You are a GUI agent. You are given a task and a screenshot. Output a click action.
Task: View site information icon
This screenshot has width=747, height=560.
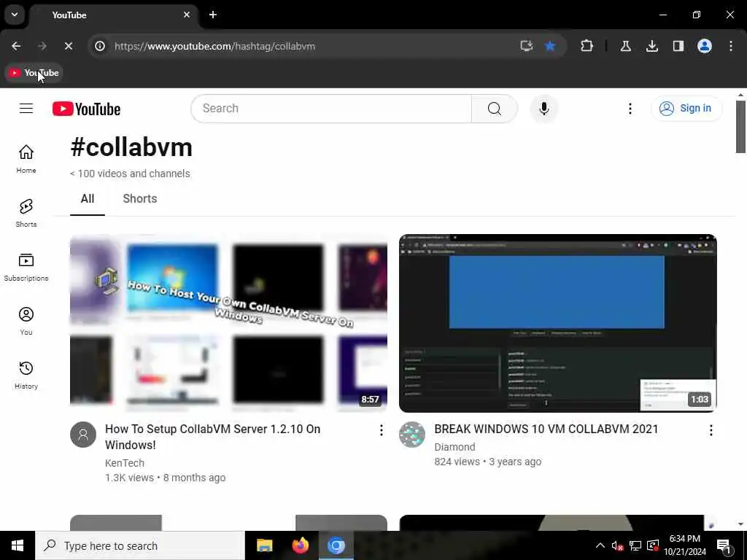coord(99,46)
